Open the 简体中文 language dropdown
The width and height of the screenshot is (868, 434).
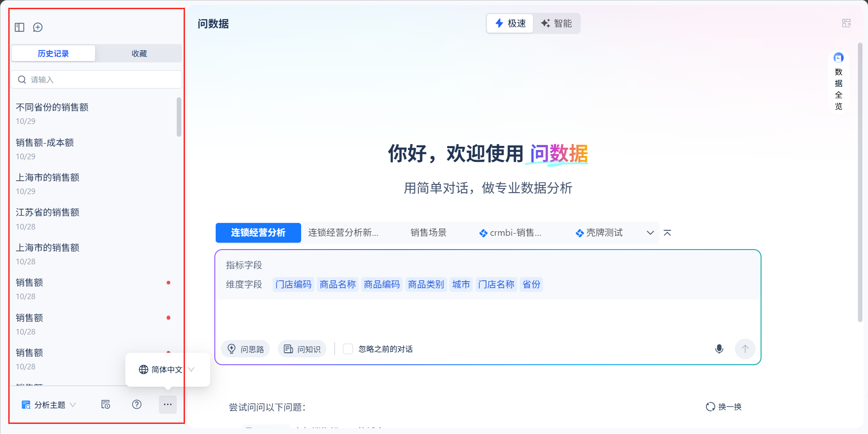167,370
